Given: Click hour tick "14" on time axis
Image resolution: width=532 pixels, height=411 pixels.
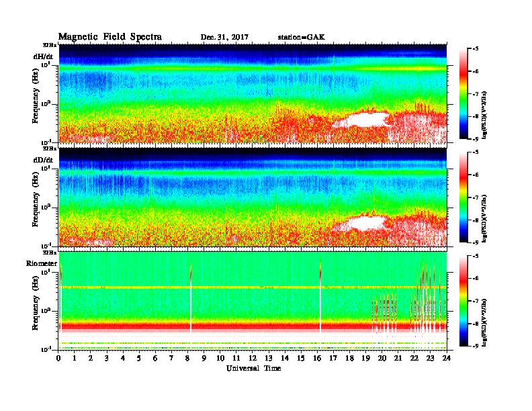Looking at the screenshot, I should tap(285, 359).
